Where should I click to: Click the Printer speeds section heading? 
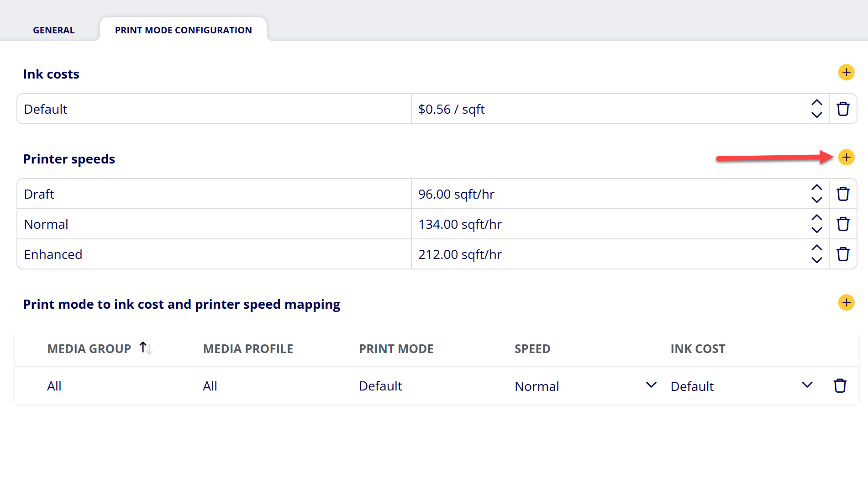[69, 159]
